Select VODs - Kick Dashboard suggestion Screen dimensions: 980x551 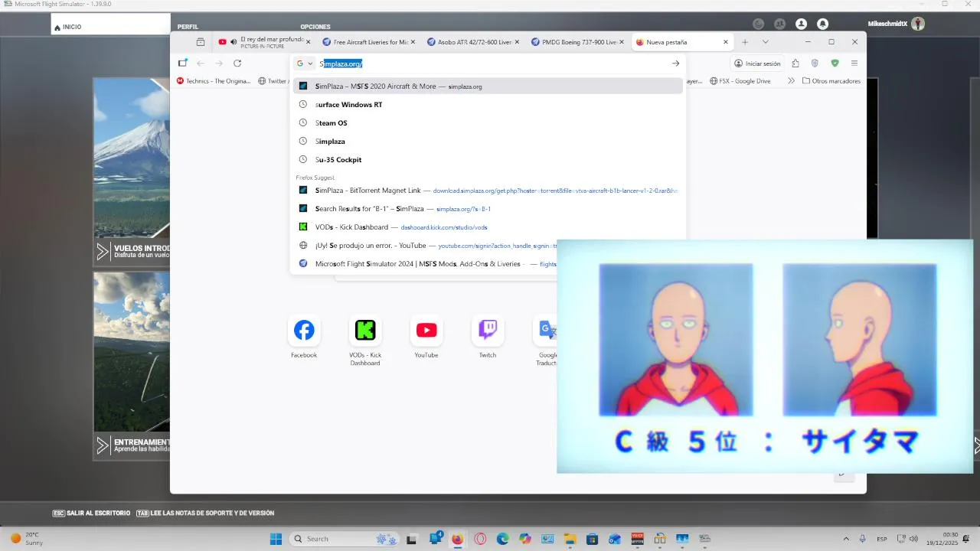click(488, 227)
